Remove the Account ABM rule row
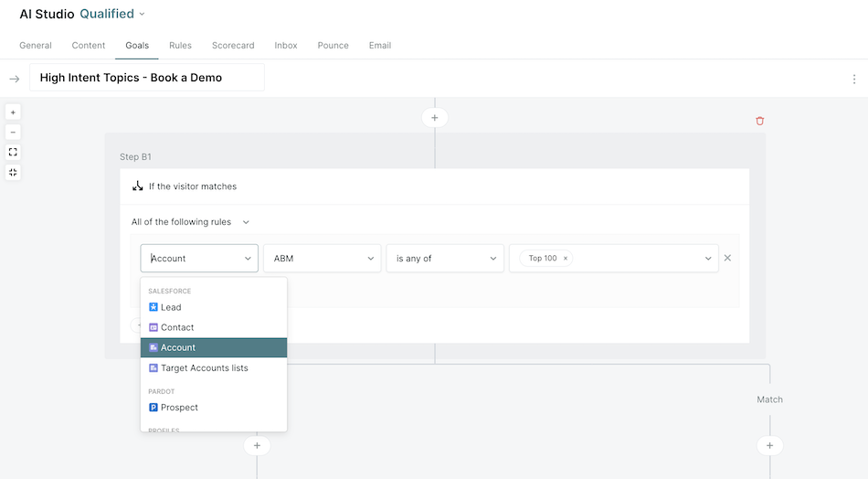868x479 pixels. coord(727,258)
